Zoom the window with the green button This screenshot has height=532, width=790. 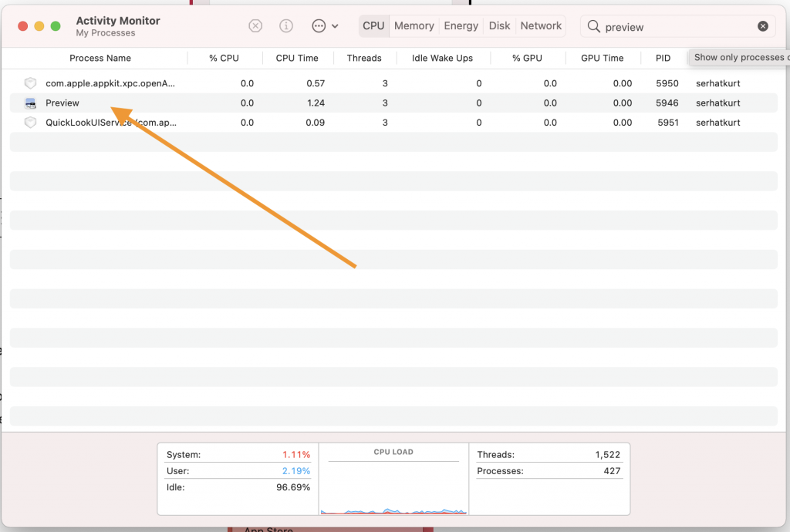tap(56, 26)
